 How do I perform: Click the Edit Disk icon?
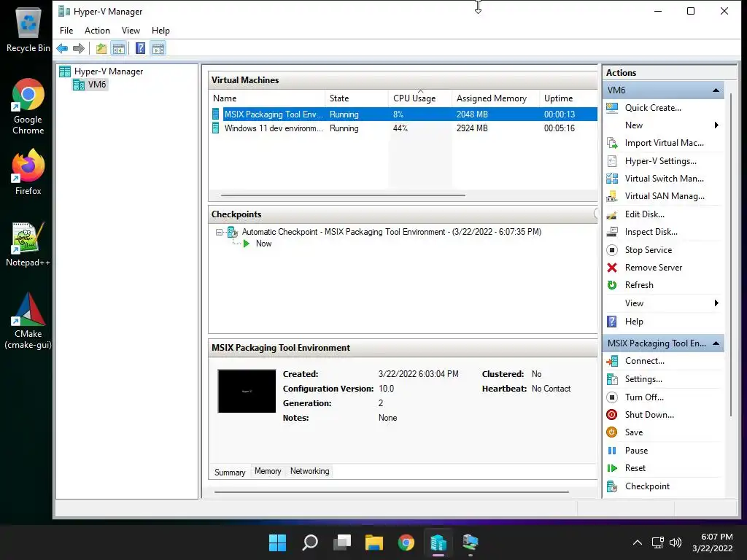click(612, 214)
